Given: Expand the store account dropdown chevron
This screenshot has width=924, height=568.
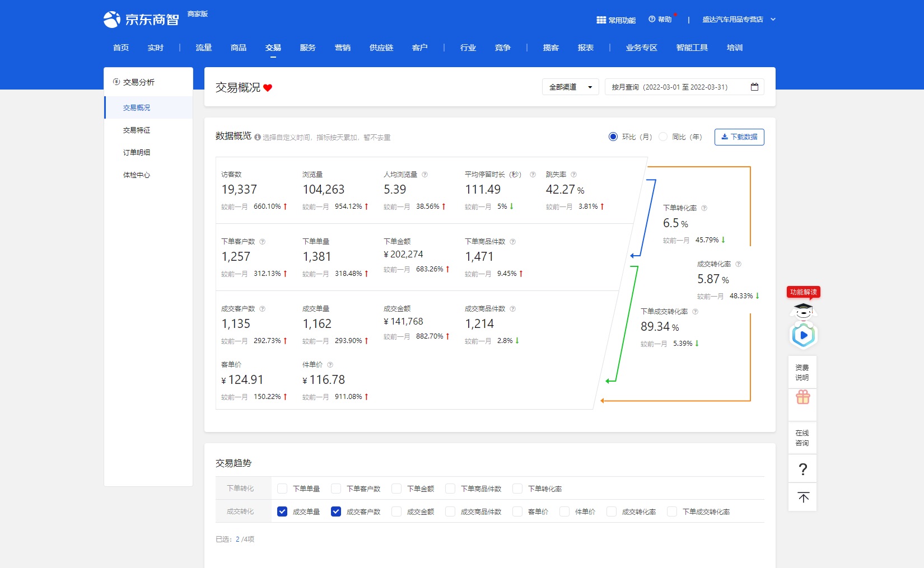Looking at the screenshot, I should pyautogui.click(x=773, y=20).
